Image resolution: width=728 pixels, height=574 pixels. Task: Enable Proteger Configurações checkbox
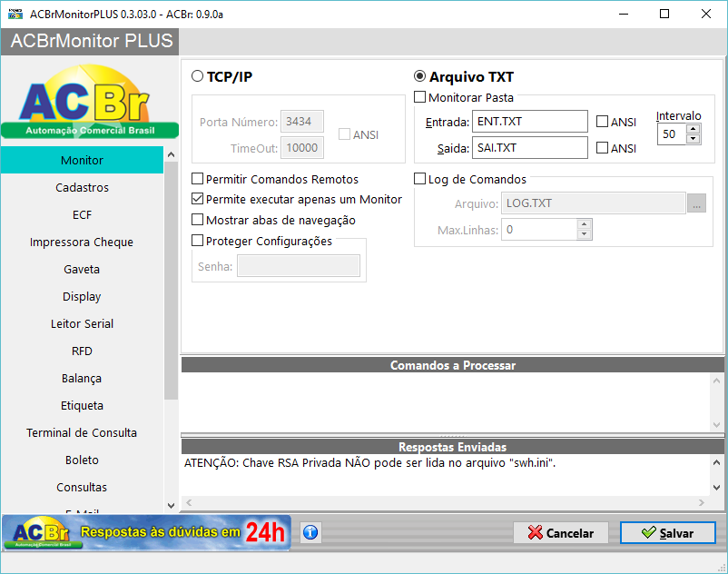click(198, 241)
